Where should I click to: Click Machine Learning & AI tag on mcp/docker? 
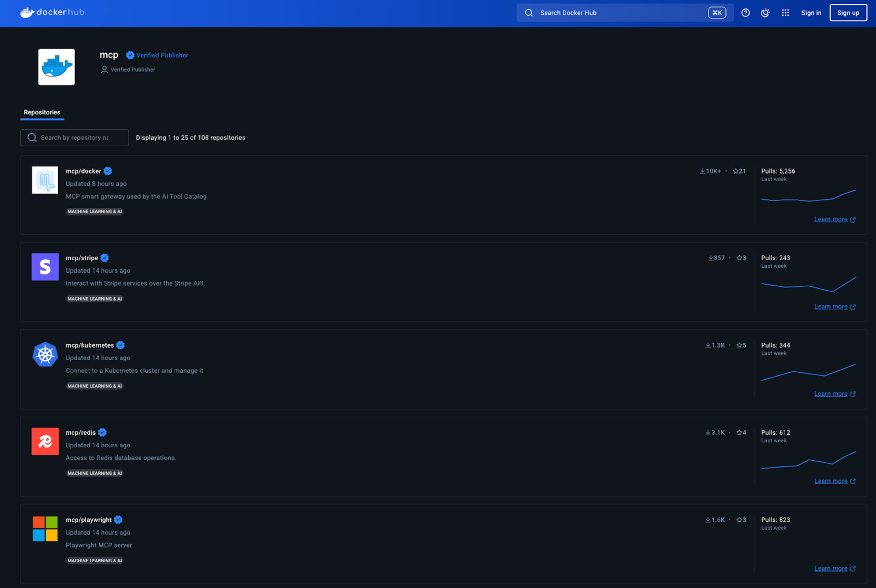tap(95, 212)
